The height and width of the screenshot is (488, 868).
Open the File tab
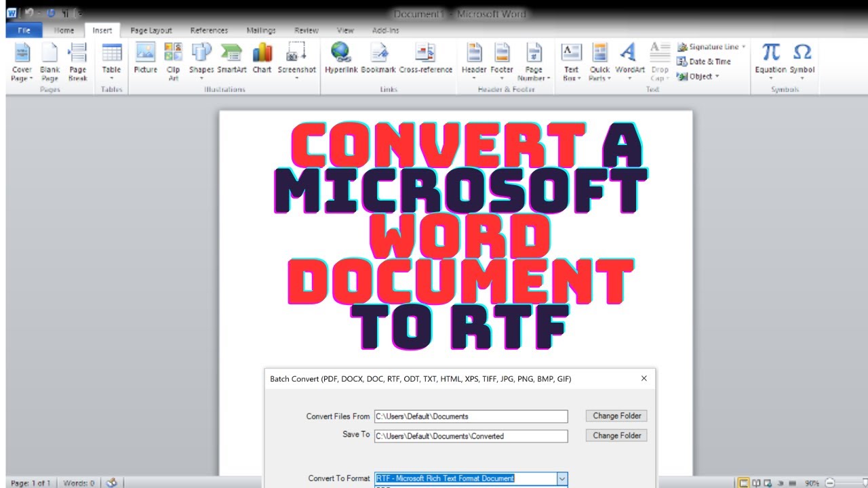24,30
